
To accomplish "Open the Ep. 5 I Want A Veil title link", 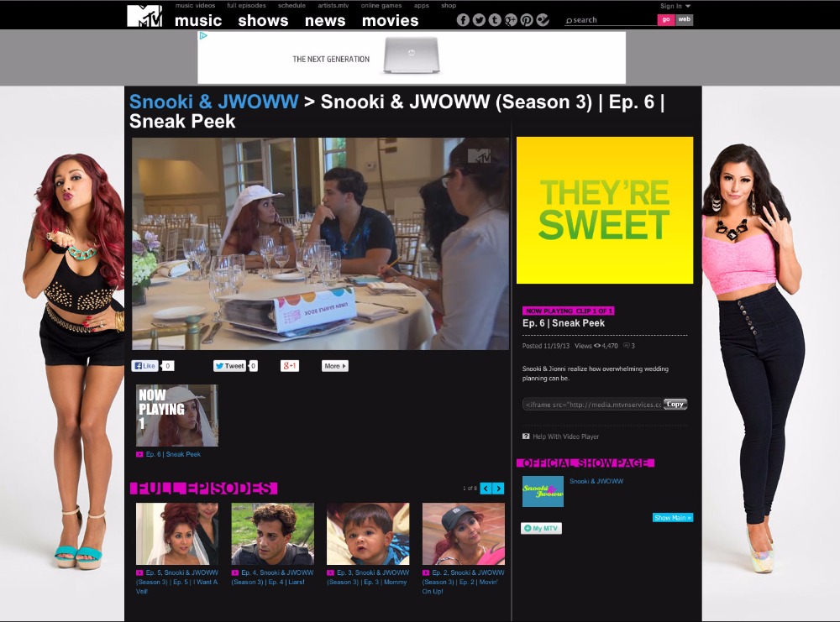I will 177,582.
